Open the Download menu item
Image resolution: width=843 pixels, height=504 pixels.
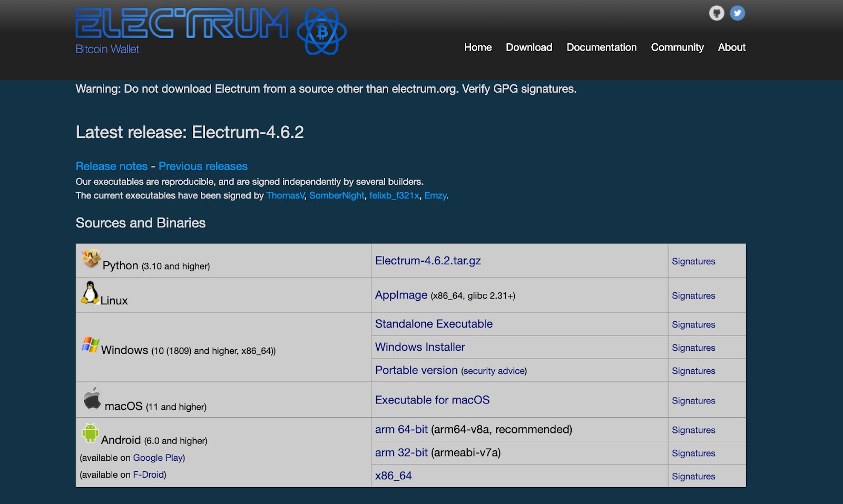click(x=529, y=47)
